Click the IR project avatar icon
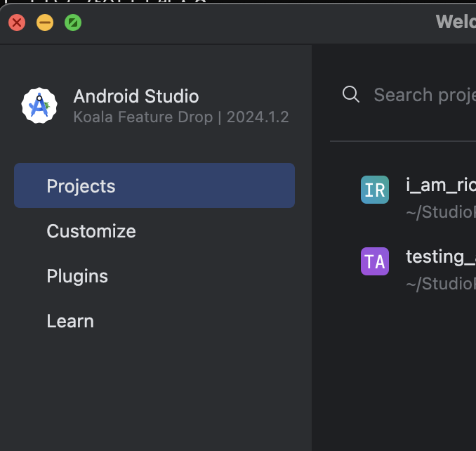 [375, 190]
